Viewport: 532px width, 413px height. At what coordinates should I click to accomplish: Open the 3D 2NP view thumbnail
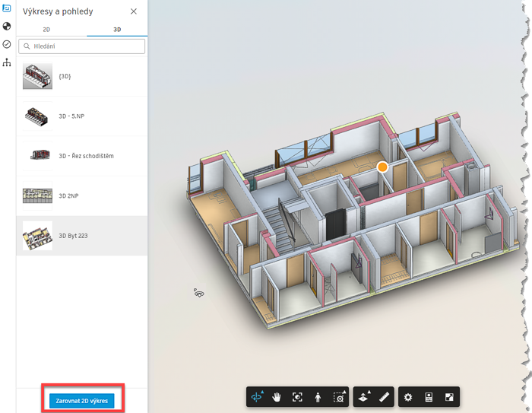pyautogui.click(x=37, y=196)
